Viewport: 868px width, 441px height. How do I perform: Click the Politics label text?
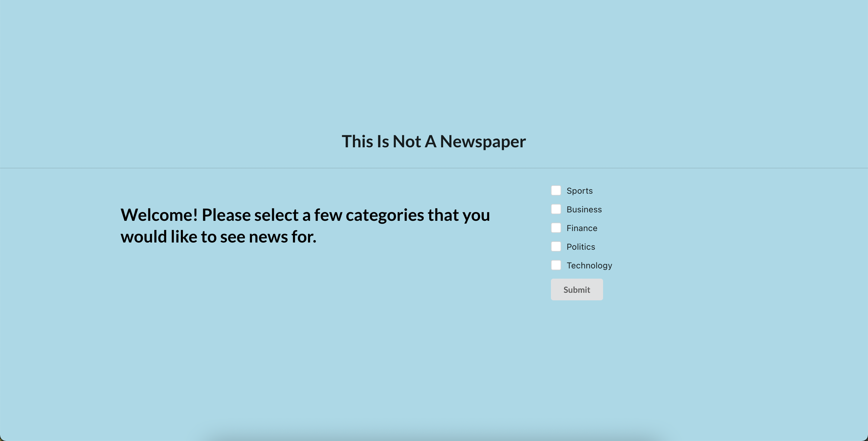pyautogui.click(x=580, y=247)
